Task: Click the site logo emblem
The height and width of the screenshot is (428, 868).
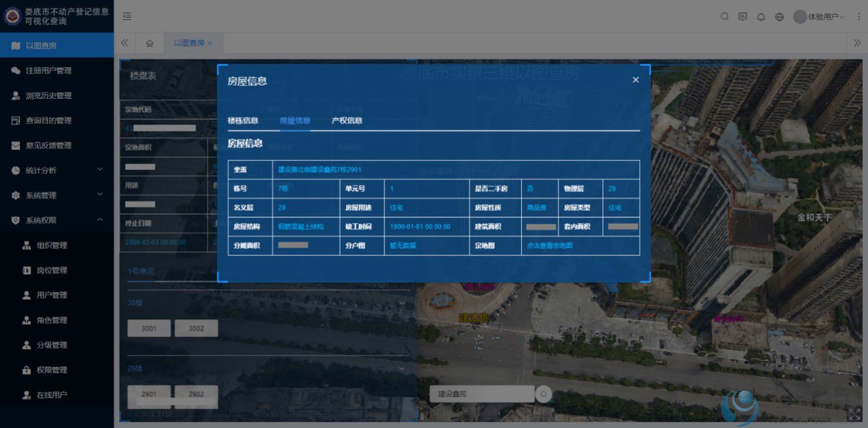Action: tap(12, 16)
